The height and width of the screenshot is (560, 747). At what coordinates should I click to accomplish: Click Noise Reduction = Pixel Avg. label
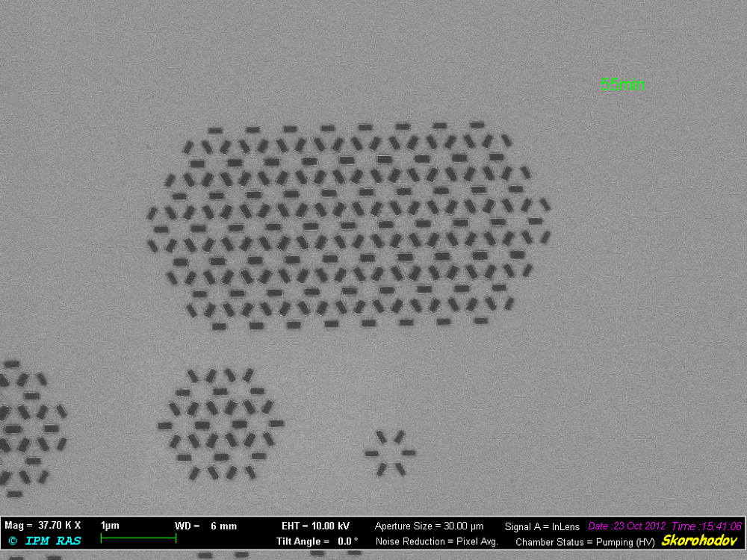tap(437, 541)
